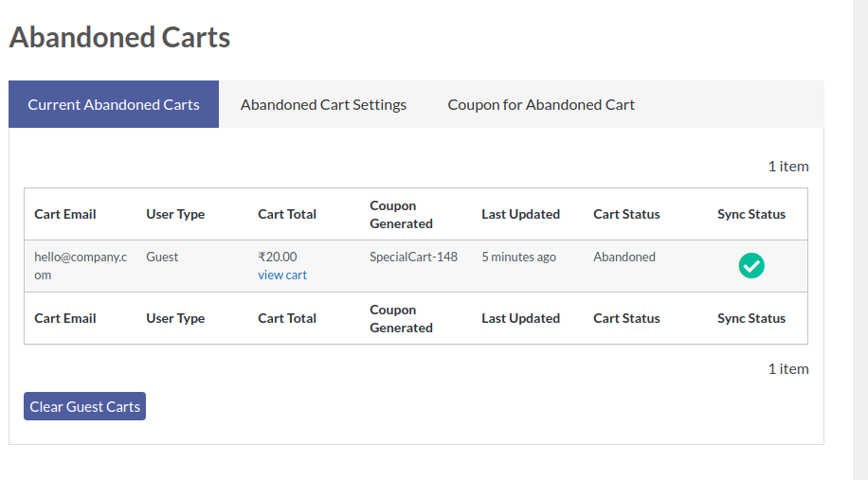Image resolution: width=868 pixels, height=480 pixels.
Task: Select the Abandoned cart status cell
Action: tap(624, 257)
